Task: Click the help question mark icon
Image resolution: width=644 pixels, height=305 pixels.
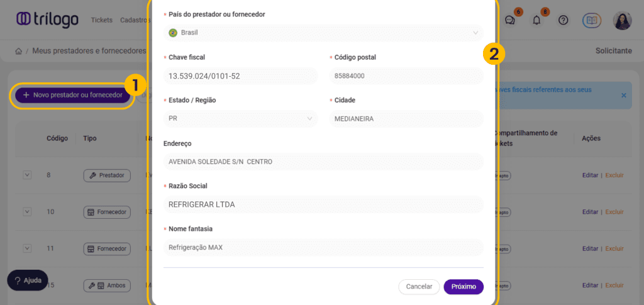Action: click(563, 20)
